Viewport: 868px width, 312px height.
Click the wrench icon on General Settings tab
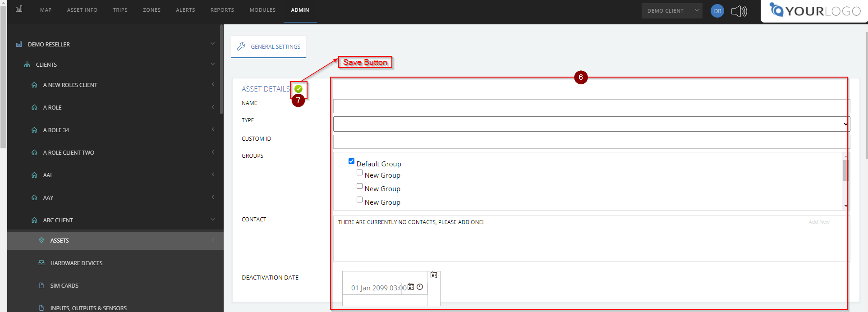pos(241,46)
